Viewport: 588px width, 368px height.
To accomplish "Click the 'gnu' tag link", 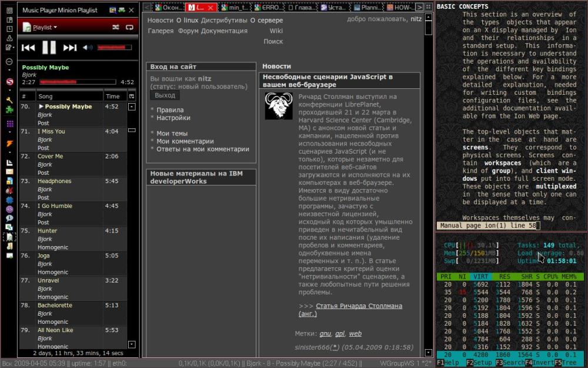I will point(325,333).
